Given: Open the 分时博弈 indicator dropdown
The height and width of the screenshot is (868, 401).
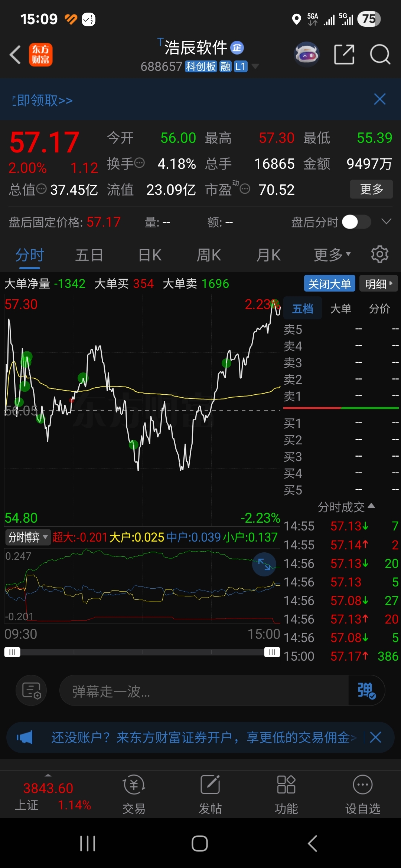Looking at the screenshot, I should point(28,537).
